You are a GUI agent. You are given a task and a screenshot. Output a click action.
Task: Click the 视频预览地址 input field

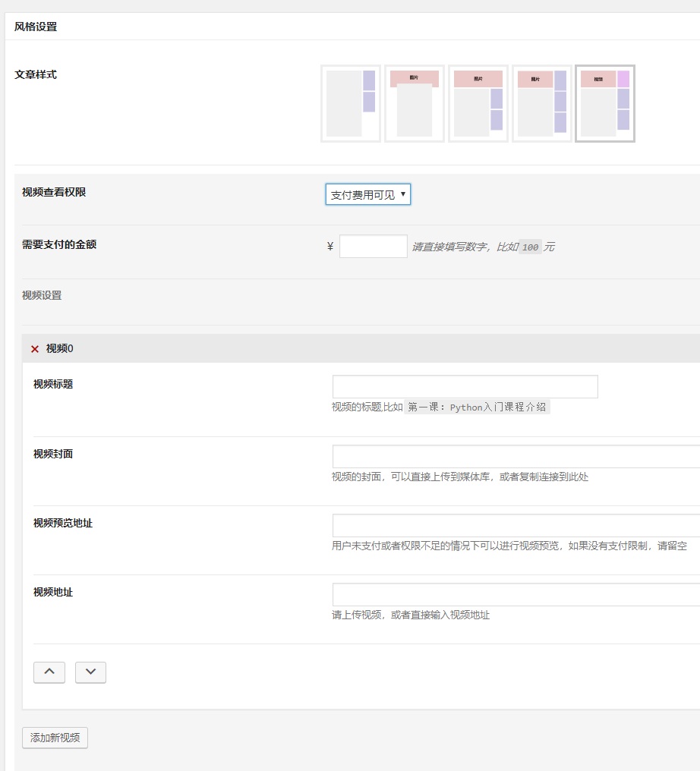[516, 526]
